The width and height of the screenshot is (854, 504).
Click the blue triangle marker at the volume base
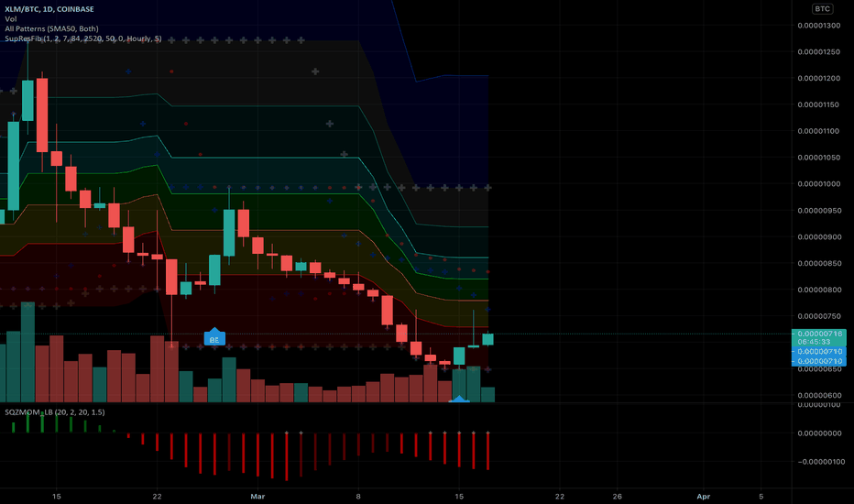click(459, 400)
